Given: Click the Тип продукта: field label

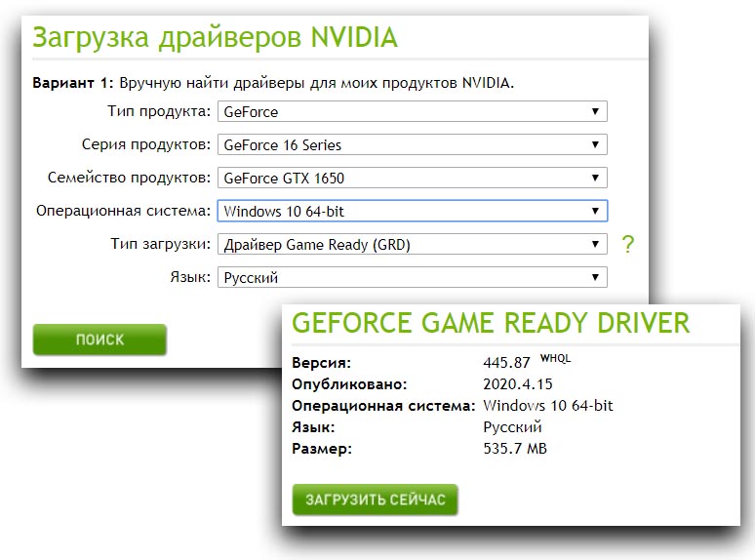Looking at the screenshot, I should (x=159, y=111).
